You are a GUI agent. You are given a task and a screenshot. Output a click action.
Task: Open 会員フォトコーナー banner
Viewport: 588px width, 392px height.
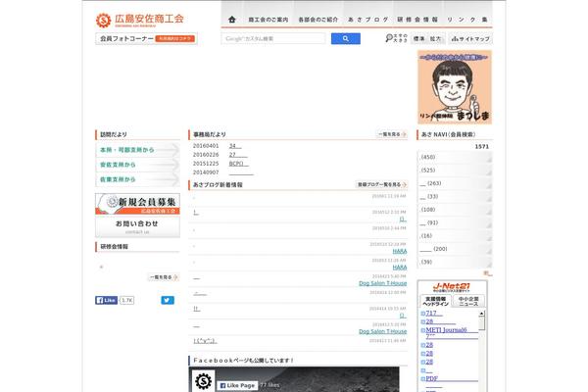(x=146, y=38)
